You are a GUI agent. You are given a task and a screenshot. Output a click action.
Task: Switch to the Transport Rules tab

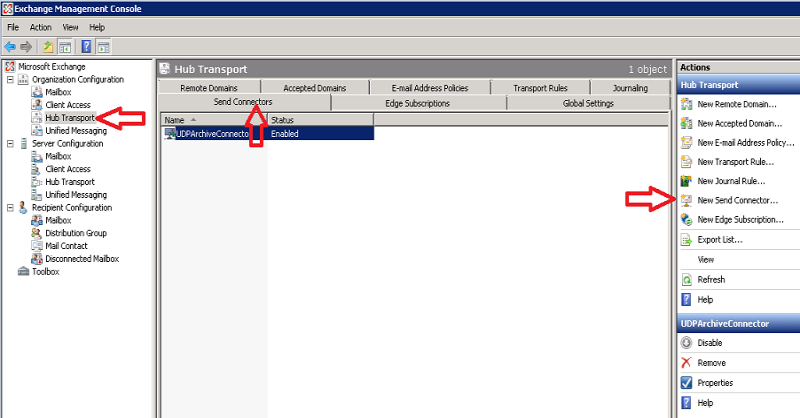pos(540,88)
